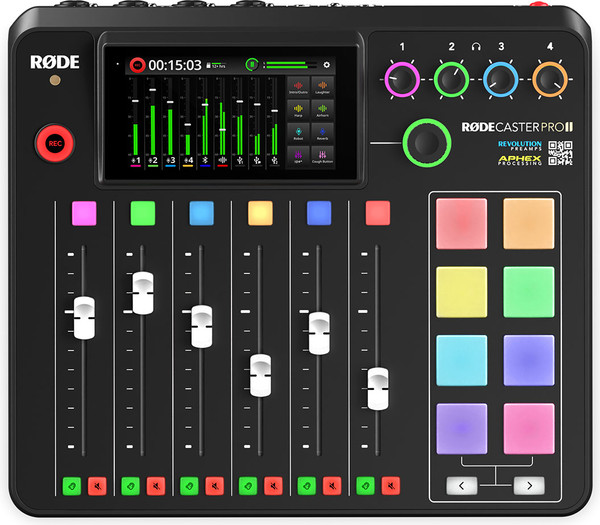
Task: Tap the channel 1 level fader on touchscreen
Action: click(x=135, y=101)
